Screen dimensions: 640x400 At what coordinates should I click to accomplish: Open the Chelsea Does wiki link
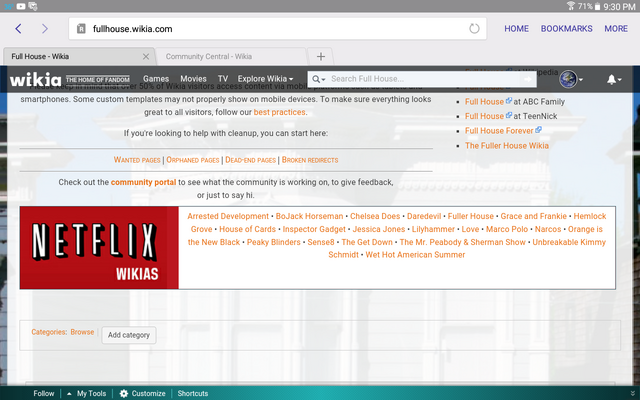pyautogui.click(x=375, y=216)
